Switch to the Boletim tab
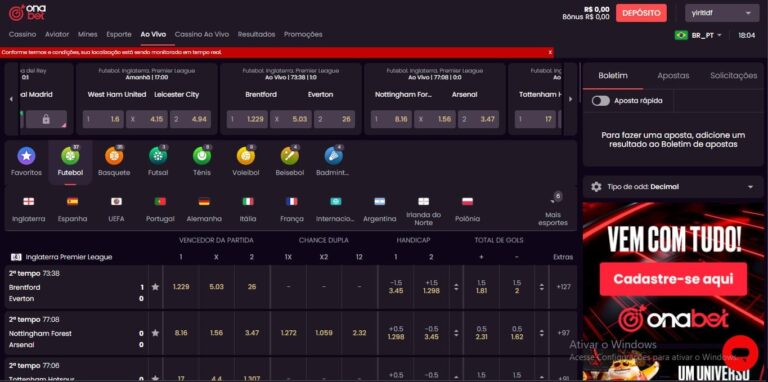 click(613, 76)
